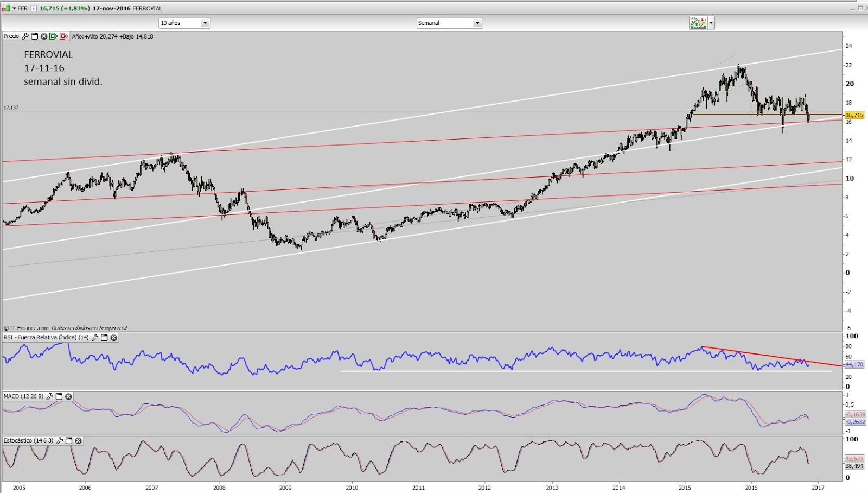The image size is (868, 493).
Task: Show instrument info for FER
Action: 34,8
